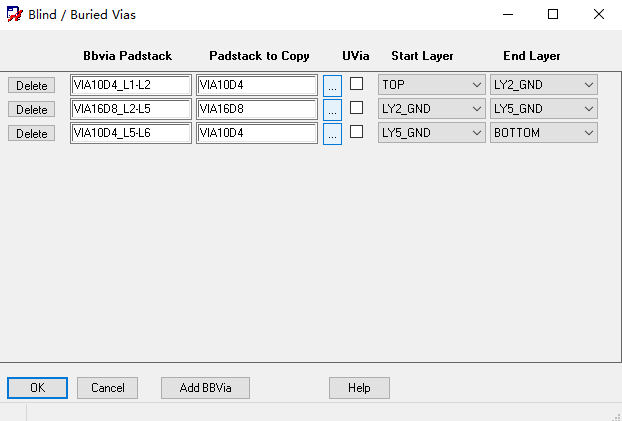
Task: Click the Allegro app icon in title bar
Action: point(15,14)
